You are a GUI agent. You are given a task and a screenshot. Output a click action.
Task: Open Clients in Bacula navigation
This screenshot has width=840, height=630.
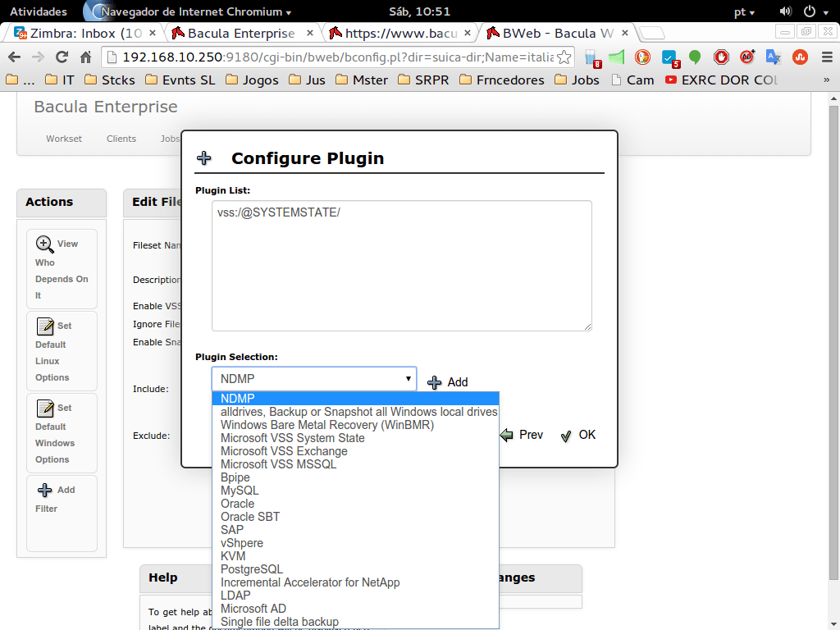[121, 139]
